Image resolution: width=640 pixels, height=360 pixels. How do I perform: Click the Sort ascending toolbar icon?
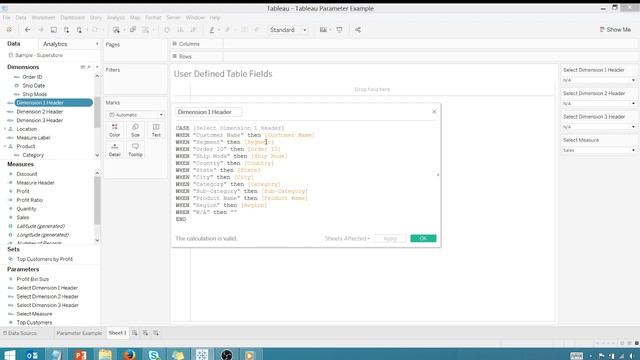click(x=180, y=30)
